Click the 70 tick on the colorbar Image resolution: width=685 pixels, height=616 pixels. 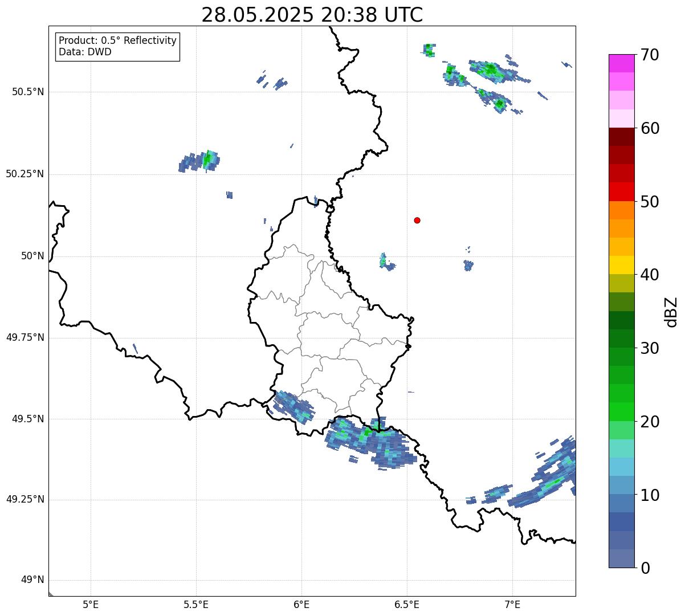pyautogui.click(x=650, y=55)
